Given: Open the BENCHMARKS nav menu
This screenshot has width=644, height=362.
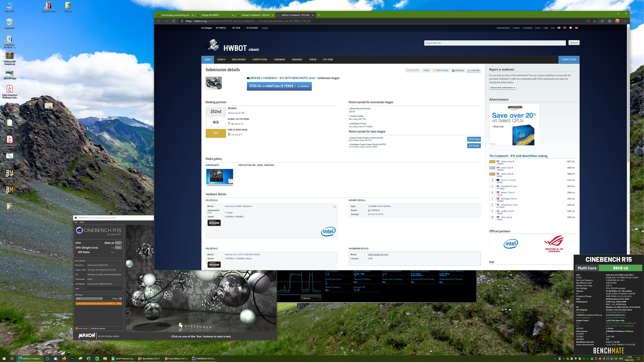Looking at the screenshot, I should click(239, 59).
